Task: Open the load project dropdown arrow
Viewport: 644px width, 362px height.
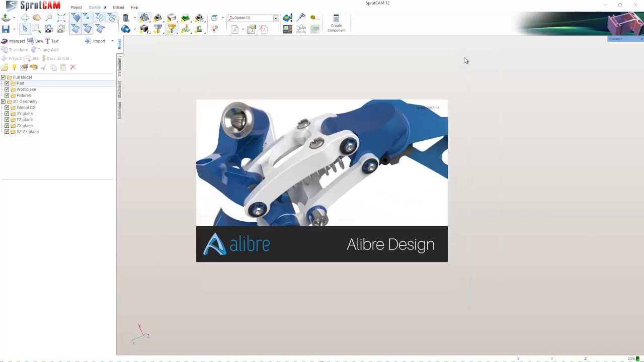Action: tap(14, 18)
